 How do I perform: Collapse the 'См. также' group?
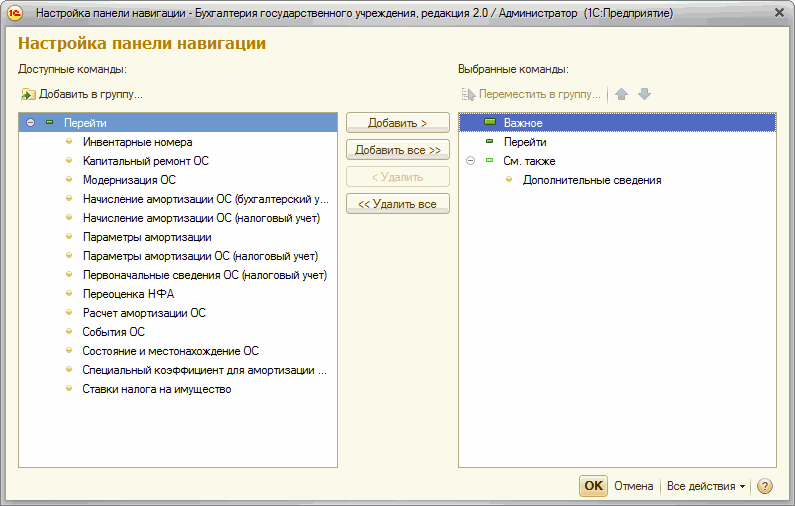tap(470, 161)
